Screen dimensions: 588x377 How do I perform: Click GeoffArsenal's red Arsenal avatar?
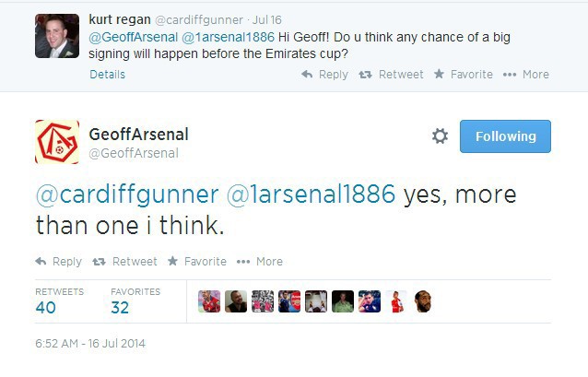(x=57, y=142)
